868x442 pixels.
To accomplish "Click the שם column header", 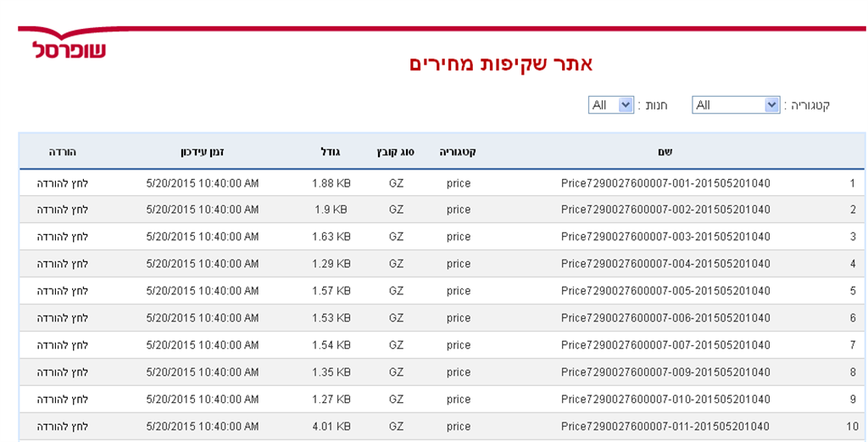I will coord(665,152).
